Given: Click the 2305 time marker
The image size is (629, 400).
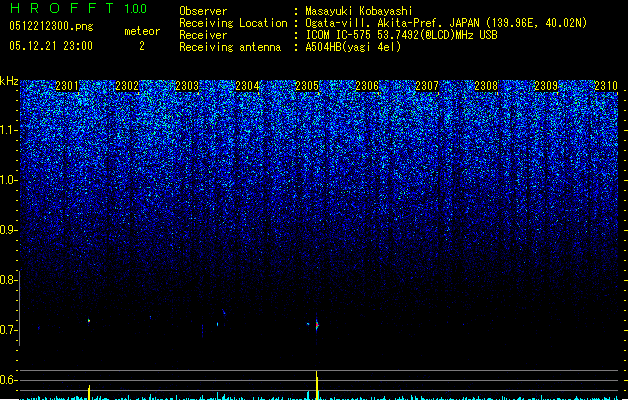Looking at the screenshot, I should coord(307,86).
